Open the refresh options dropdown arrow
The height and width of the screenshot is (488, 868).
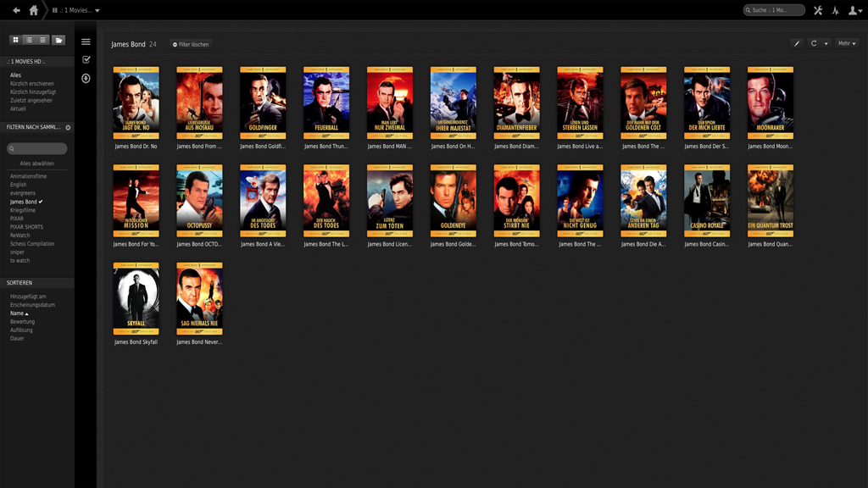[x=826, y=44]
